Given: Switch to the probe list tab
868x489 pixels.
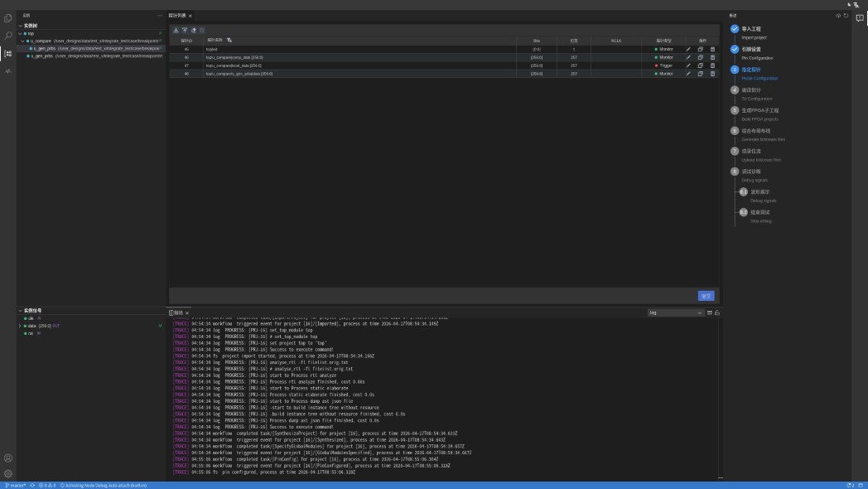Looking at the screenshot, I should (x=177, y=16).
